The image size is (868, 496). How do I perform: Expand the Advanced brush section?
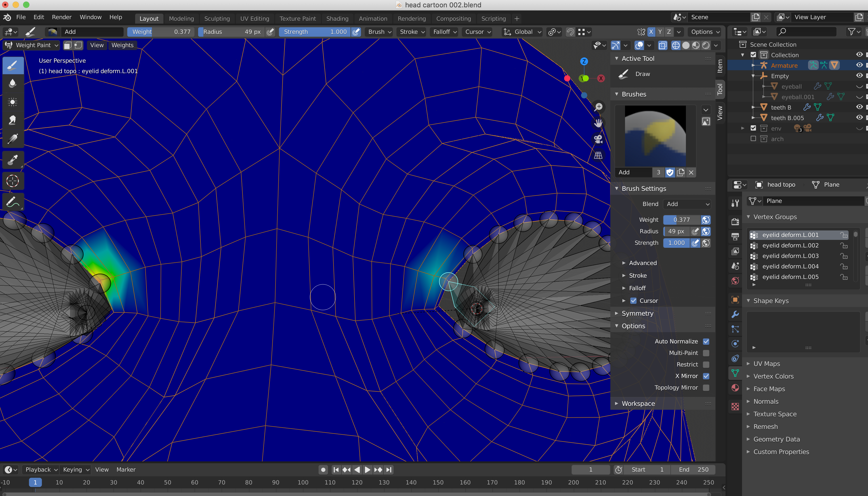(x=642, y=263)
